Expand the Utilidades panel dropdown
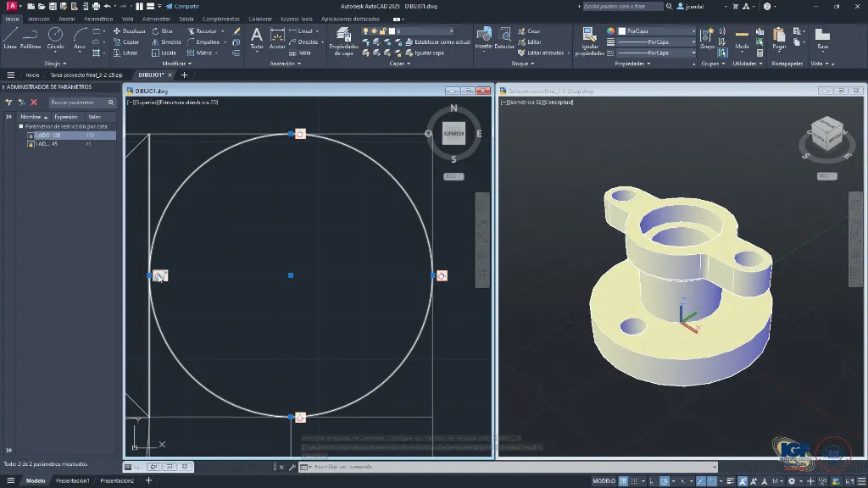Screen dimensions: 868x488 748,64
